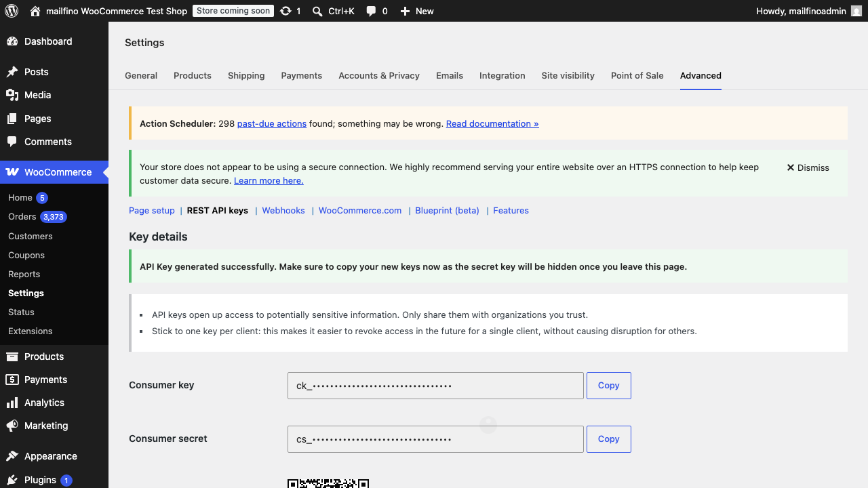Click the Payments dollar icon
The height and width of the screenshot is (488, 868).
coord(12,380)
